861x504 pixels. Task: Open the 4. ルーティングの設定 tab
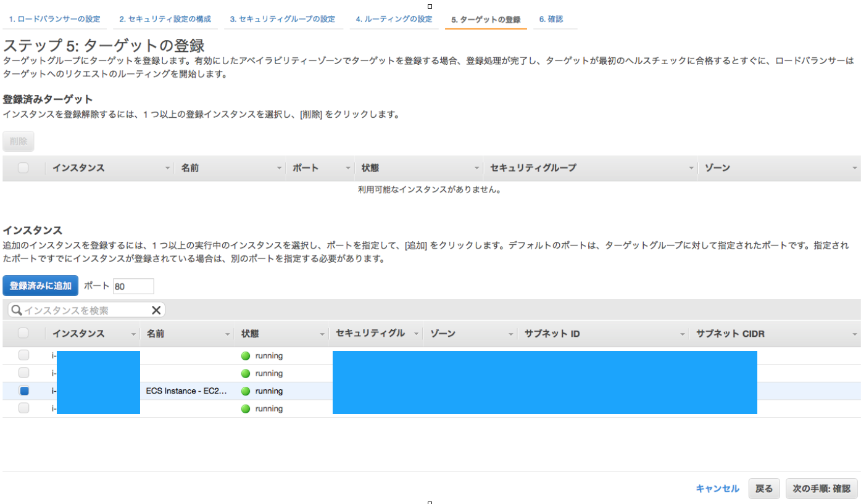[394, 19]
